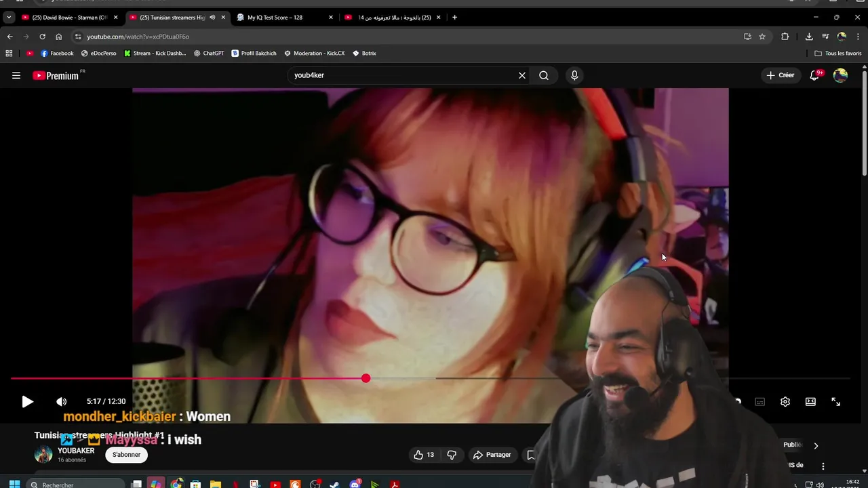Screen dimensions: 868x488
Task: Switch player to theater mode
Action: coord(810,401)
